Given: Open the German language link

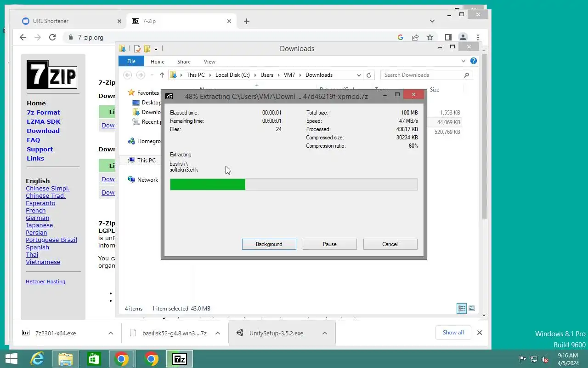Looking at the screenshot, I should click(38, 218).
